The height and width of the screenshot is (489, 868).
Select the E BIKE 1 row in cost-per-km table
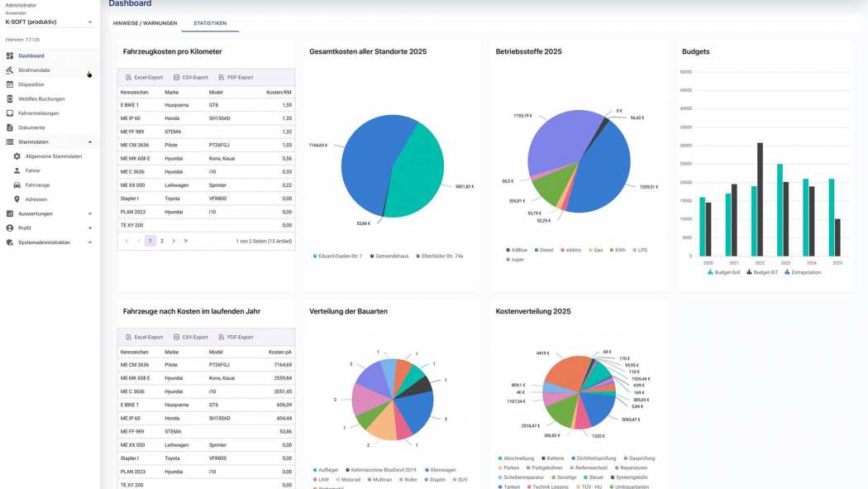[206, 105]
